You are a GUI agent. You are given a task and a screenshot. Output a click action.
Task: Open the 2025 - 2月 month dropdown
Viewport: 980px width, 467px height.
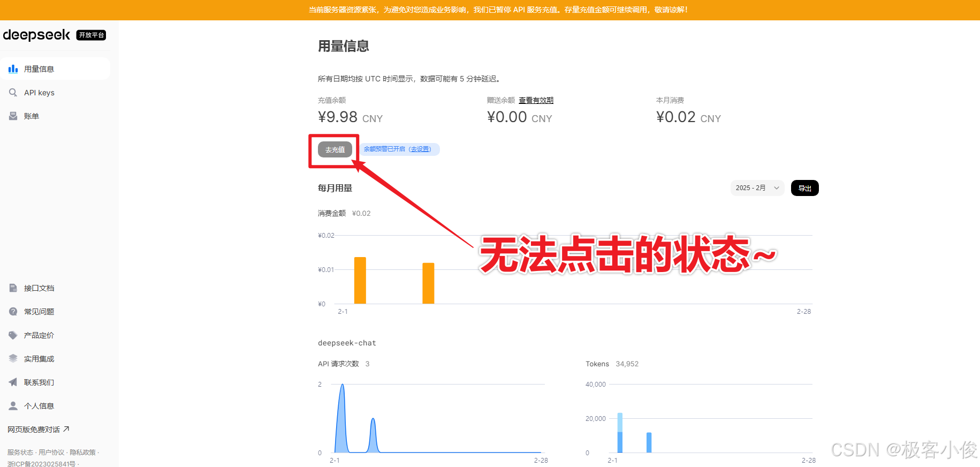click(x=757, y=188)
